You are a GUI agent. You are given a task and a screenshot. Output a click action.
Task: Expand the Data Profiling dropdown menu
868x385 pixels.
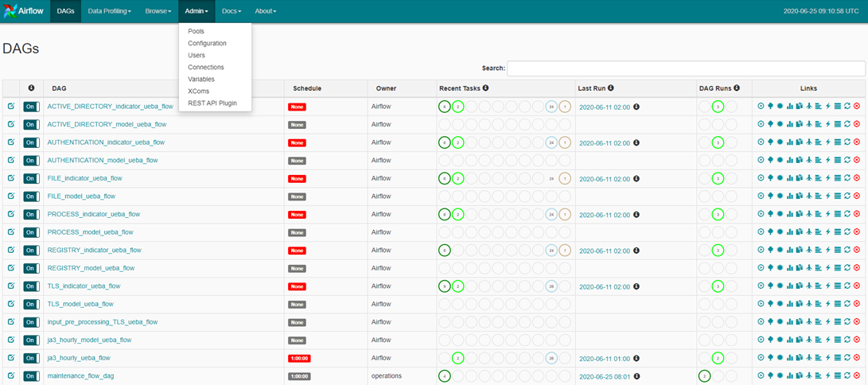click(109, 11)
